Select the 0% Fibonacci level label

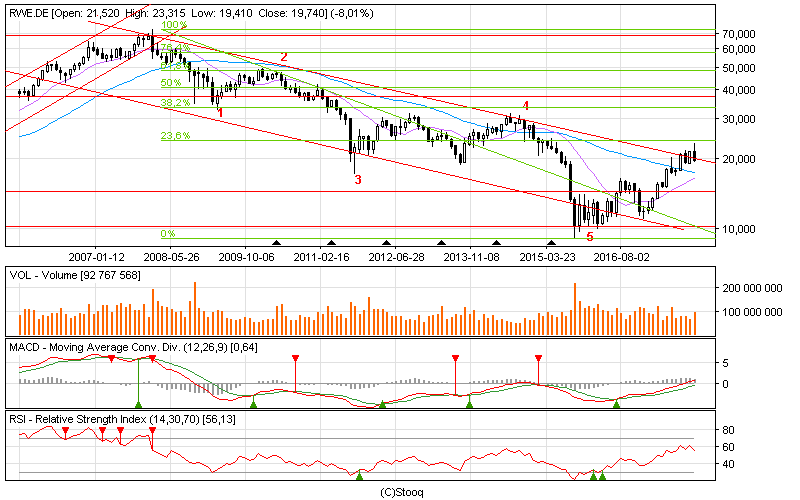[x=168, y=234]
